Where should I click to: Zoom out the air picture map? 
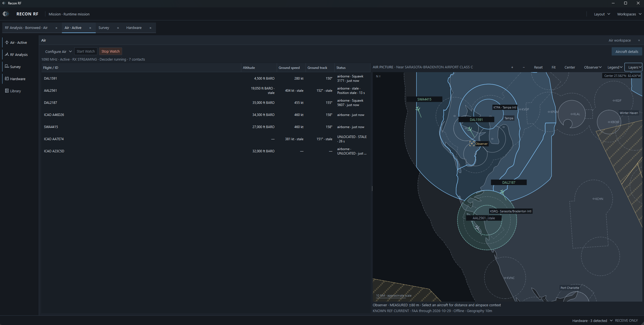[524, 67]
